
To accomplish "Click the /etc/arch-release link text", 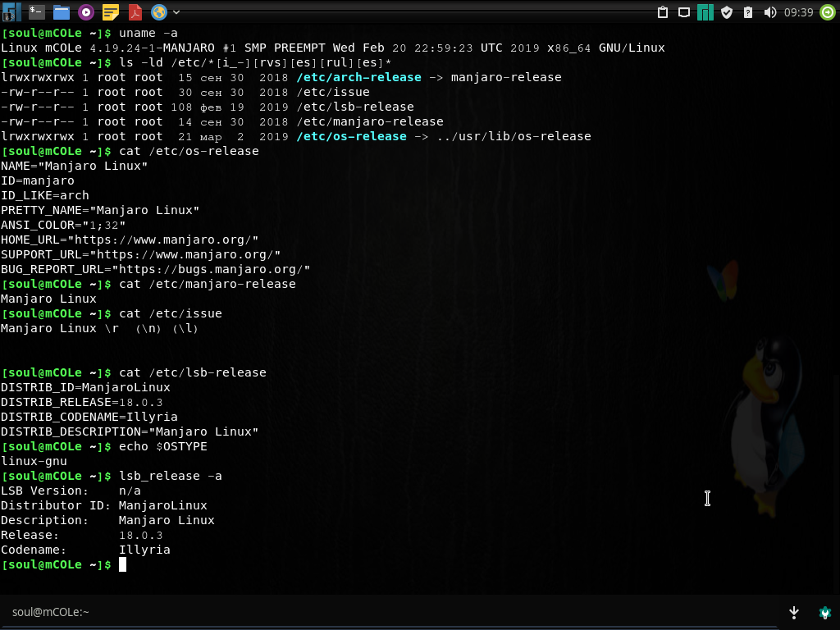I will (x=359, y=77).
